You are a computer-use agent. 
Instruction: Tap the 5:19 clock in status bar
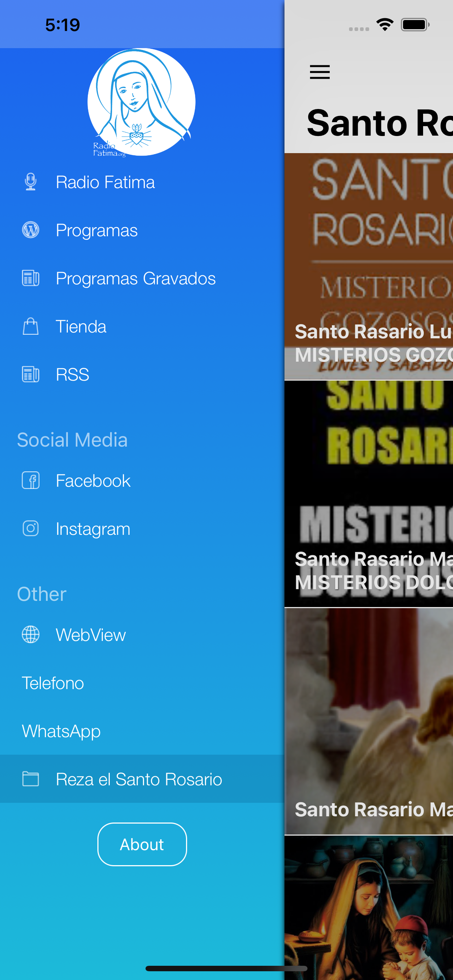(62, 25)
